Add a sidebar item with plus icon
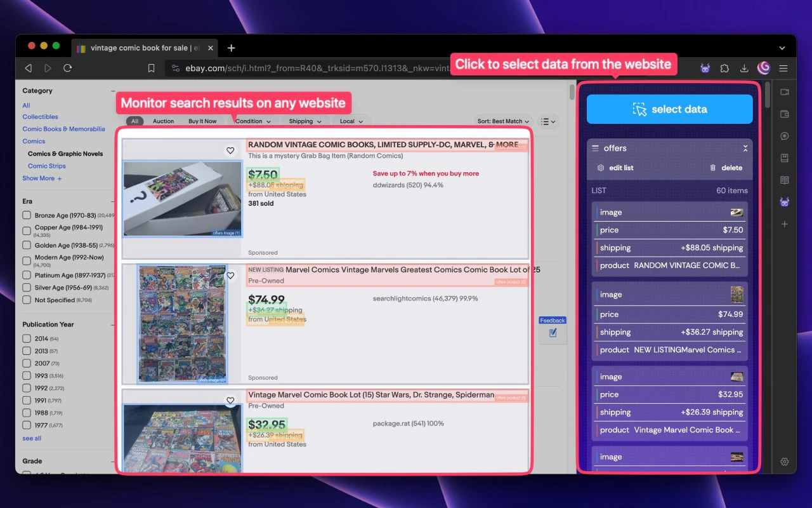This screenshot has width=812, height=508. coord(785,224)
